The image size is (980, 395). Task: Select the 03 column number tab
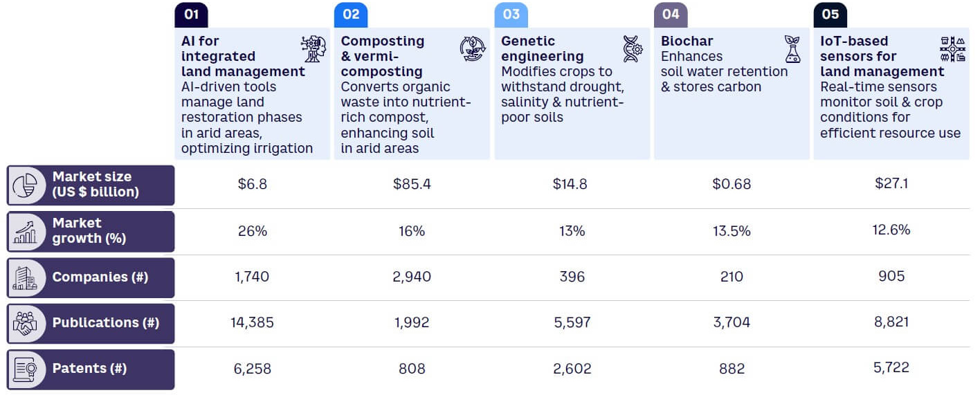coord(511,15)
